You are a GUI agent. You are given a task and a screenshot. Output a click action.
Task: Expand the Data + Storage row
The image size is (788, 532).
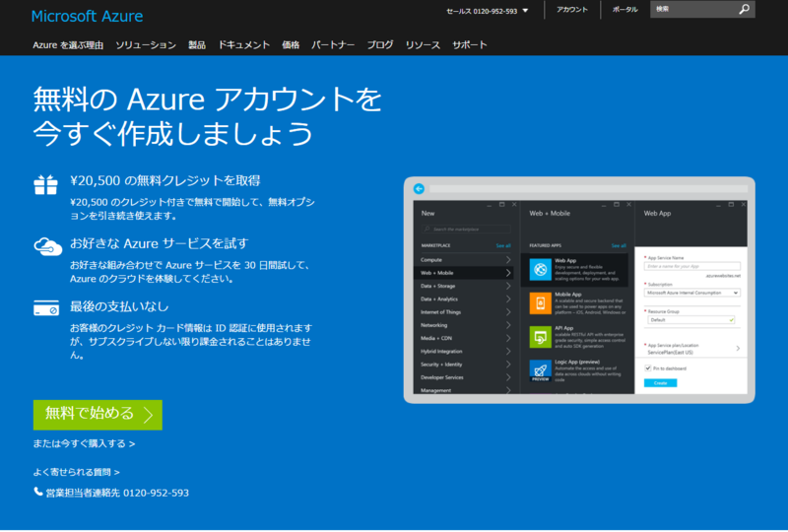465,286
